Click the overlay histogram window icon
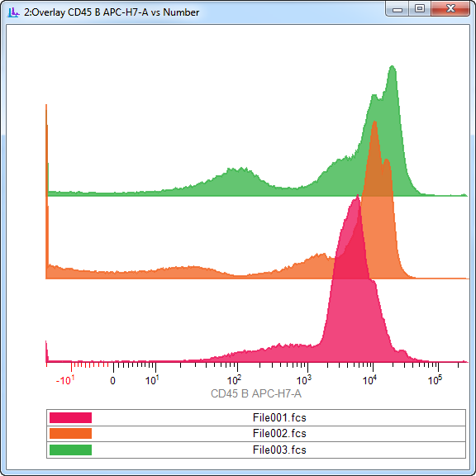 (13, 12)
